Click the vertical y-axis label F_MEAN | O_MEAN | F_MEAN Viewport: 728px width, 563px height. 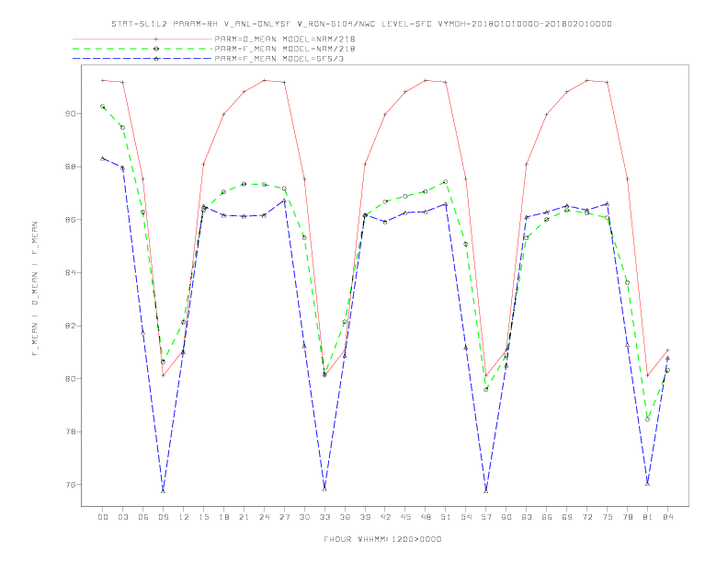[x=35, y=289]
